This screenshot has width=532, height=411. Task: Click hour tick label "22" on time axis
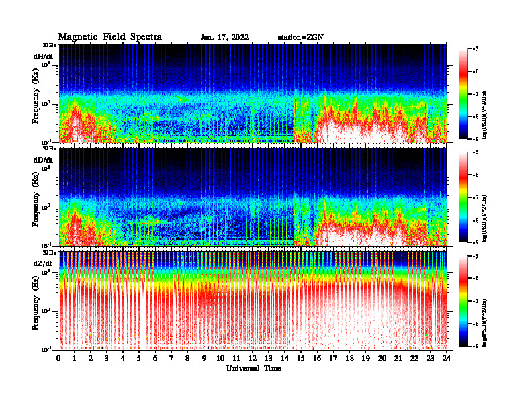point(414,359)
